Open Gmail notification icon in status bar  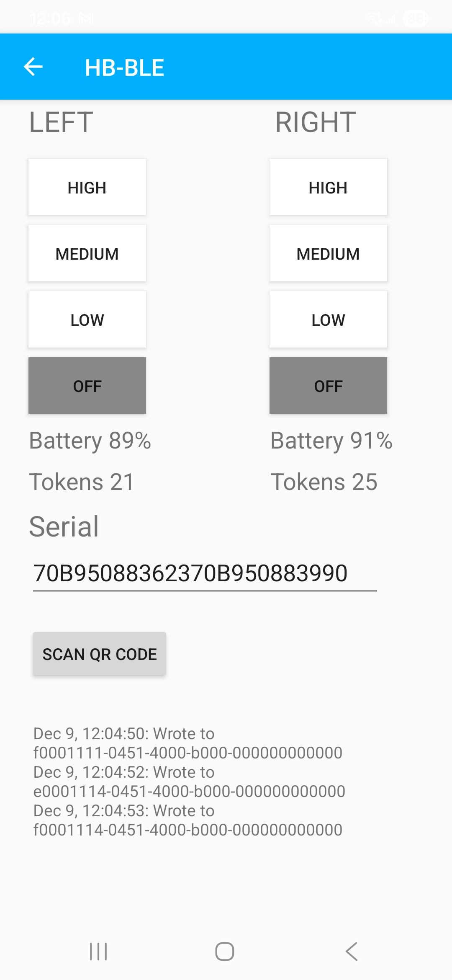[x=86, y=18]
